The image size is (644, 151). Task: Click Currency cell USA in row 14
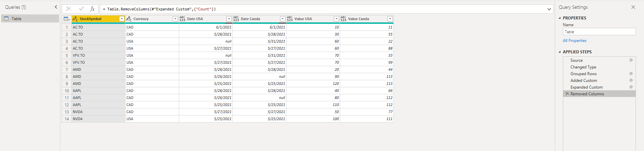click(152, 119)
